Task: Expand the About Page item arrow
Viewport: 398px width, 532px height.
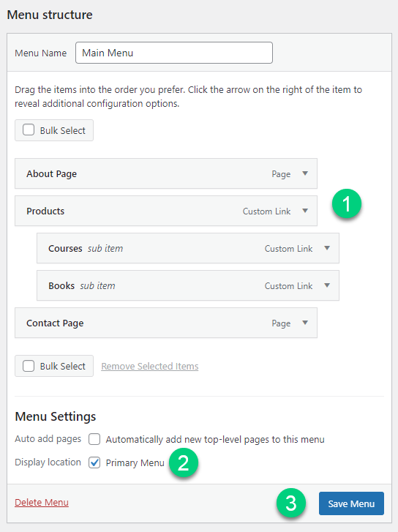Action: [x=305, y=173]
